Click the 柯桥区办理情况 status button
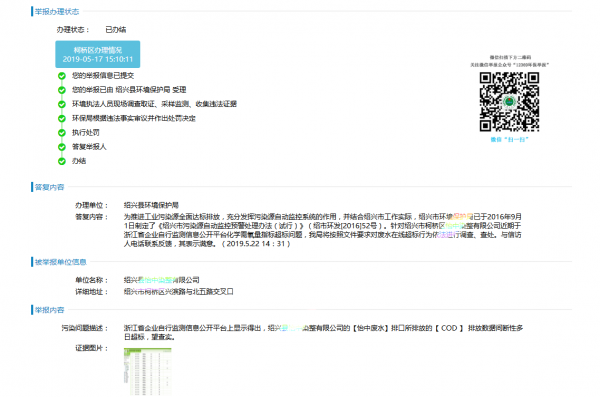 tap(98, 54)
